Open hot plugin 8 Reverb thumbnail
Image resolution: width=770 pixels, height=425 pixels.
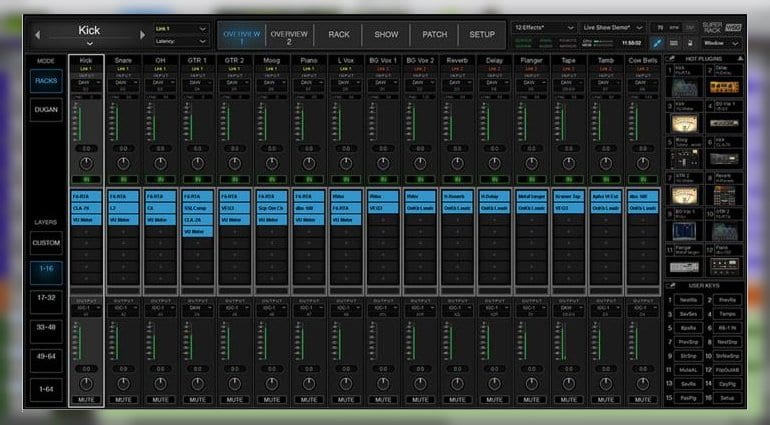pos(724,196)
